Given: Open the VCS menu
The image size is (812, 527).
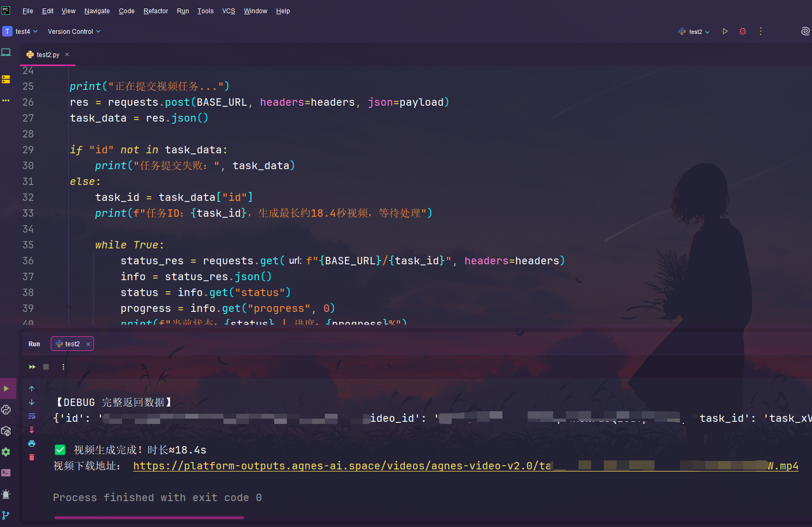Looking at the screenshot, I should [229, 11].
